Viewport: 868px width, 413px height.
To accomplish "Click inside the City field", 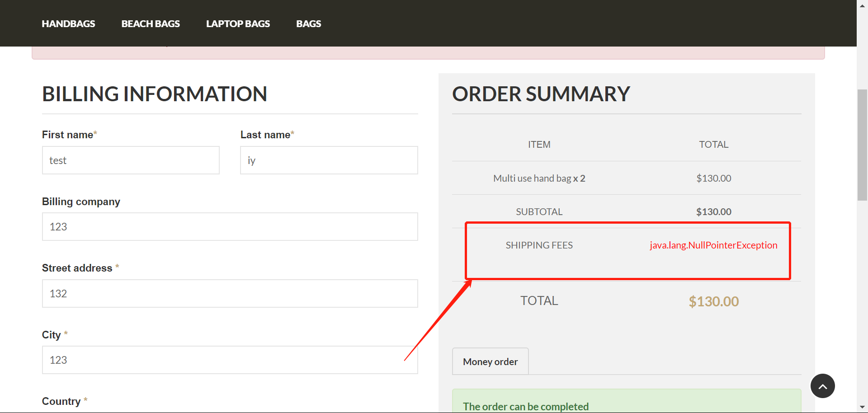I will (230, 360).
